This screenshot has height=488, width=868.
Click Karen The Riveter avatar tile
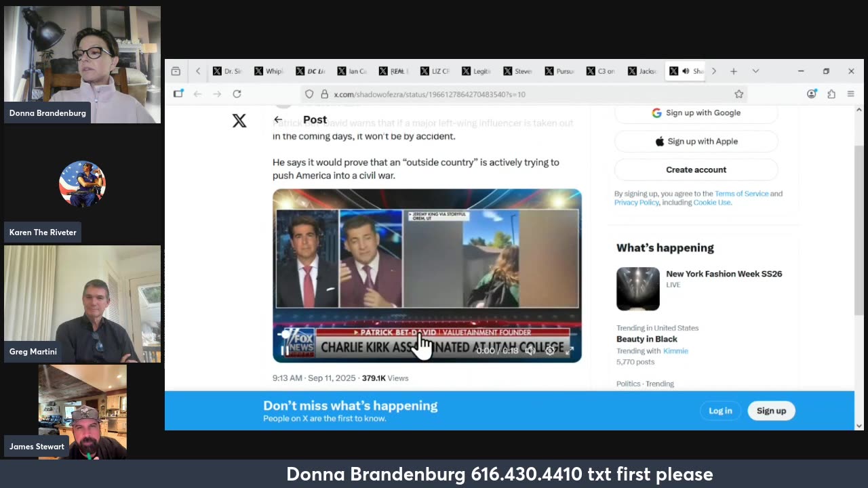pos(82,184)
